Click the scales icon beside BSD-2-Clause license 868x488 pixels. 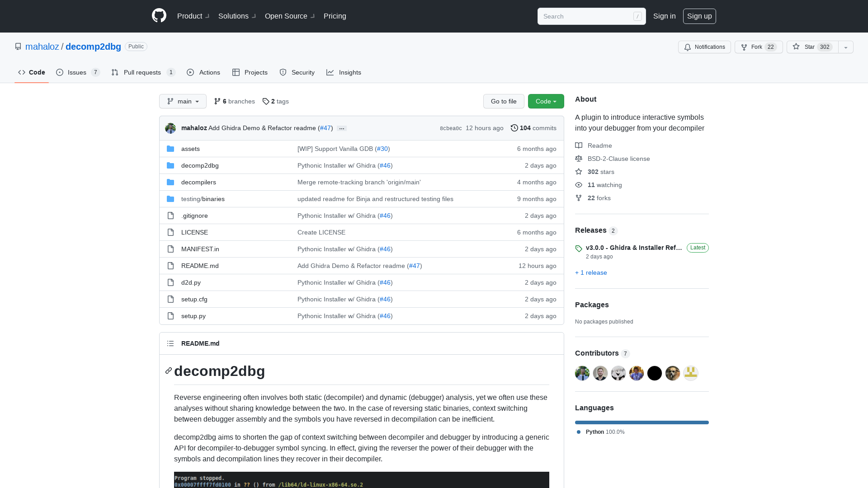[579, 158]
